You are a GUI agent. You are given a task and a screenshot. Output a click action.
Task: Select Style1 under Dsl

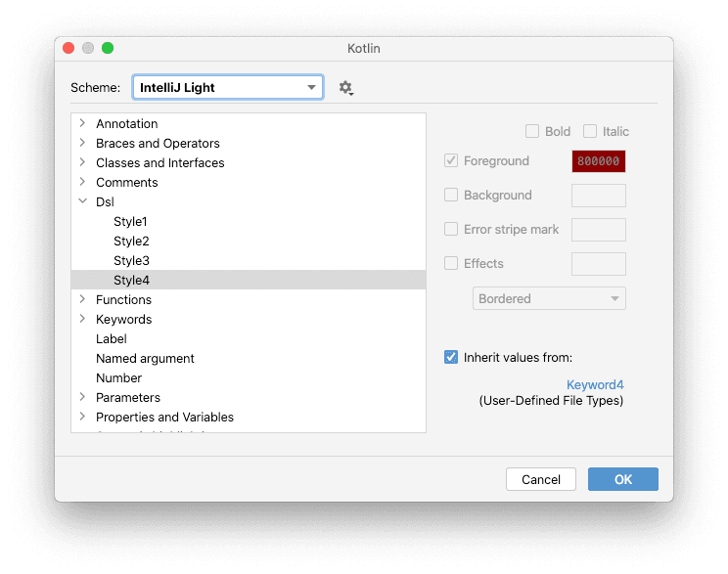click(x=131, y=221)
